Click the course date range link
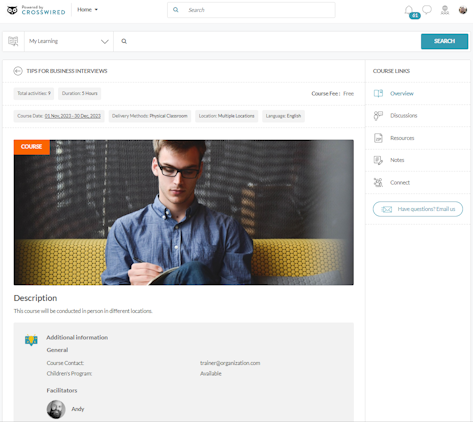The width and height of the screenshot is (473, 422). coord(73,116)
